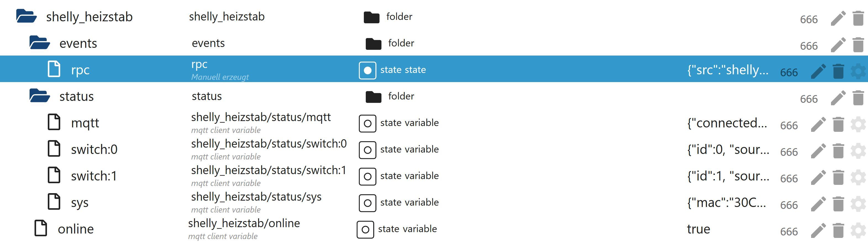868x244 pixels.
Task: Delete the switch:1 state object
Action: coord(838,177)
